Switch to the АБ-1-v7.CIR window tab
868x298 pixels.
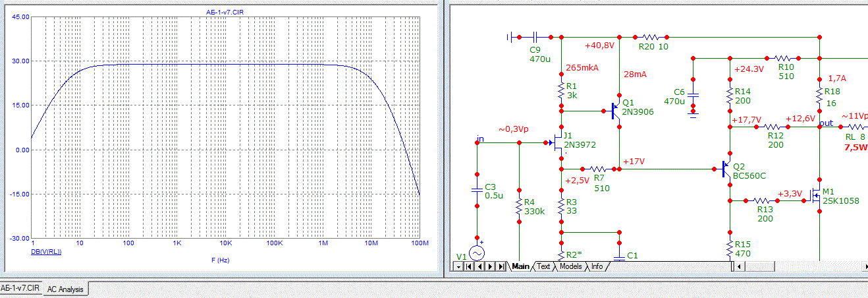pos(20,289)
